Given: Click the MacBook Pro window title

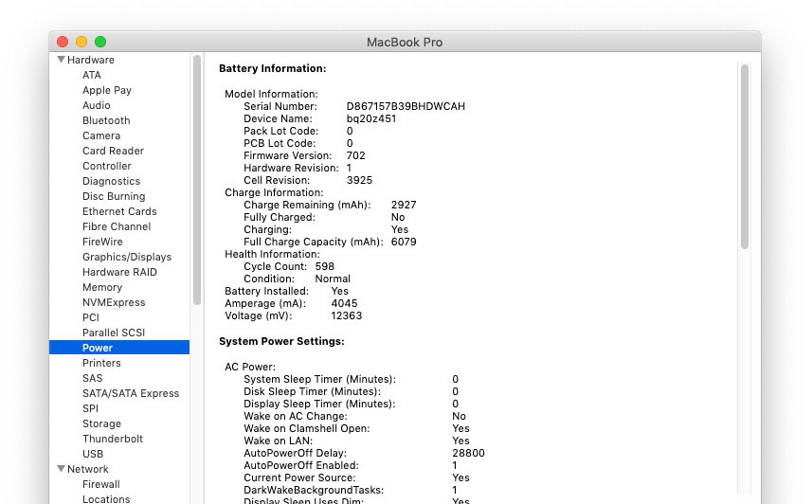Looking at the screenshot, I should 405,42.
